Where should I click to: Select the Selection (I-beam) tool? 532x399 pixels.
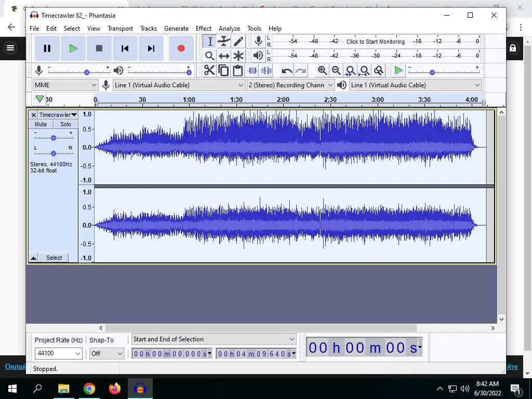pyautogui.click(x=210, y=42)
